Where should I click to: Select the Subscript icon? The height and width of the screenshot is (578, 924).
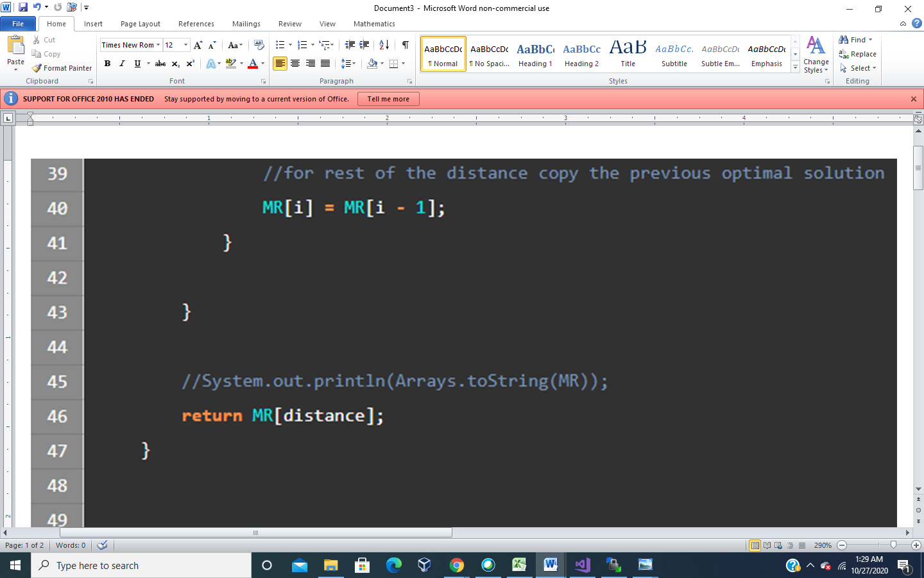tap(175, 64)
